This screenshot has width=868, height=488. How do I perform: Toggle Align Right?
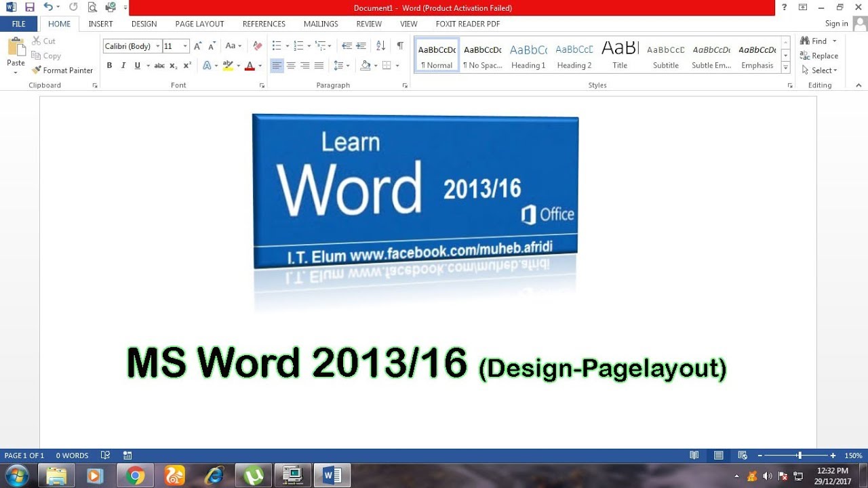click(x=305, y=66)
